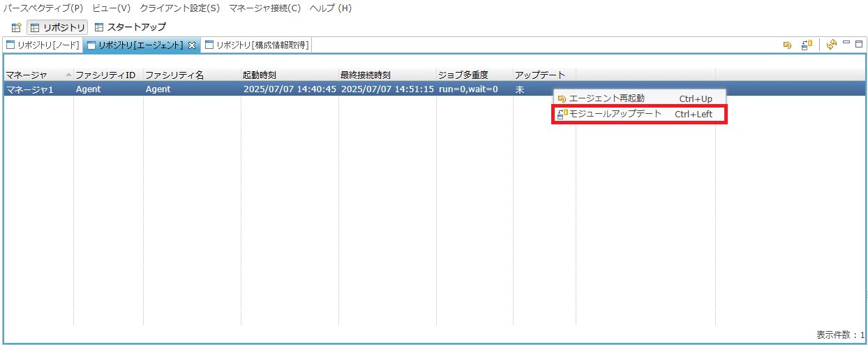
Task: Select モジュールアップデート in context menu
Action: pos(615,114)
